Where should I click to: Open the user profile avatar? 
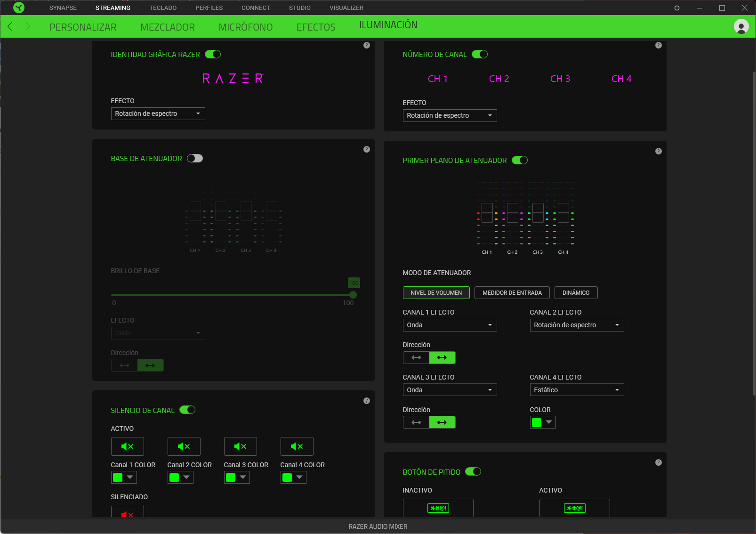coord(741,26)
